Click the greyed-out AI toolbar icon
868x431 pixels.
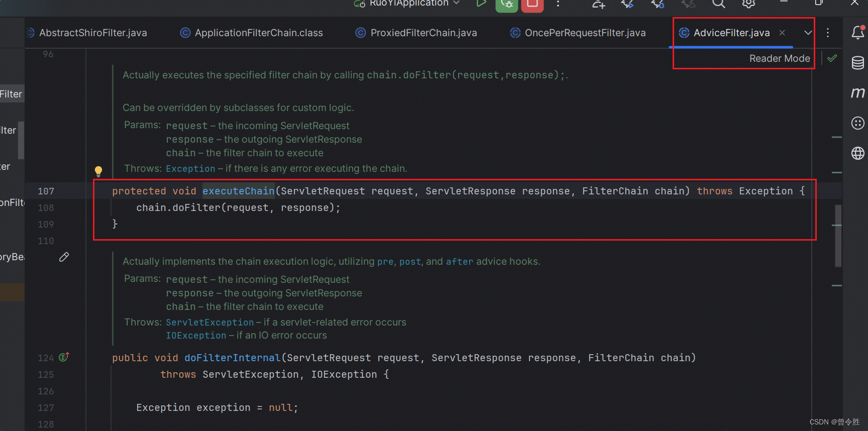point(688,4)
